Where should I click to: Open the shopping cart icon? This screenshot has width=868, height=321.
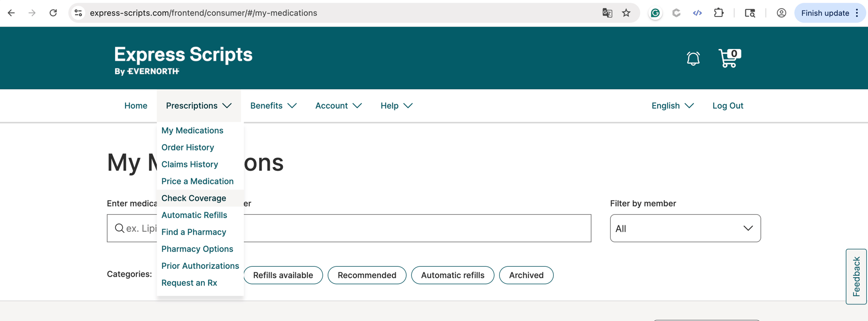coord(729,58)
